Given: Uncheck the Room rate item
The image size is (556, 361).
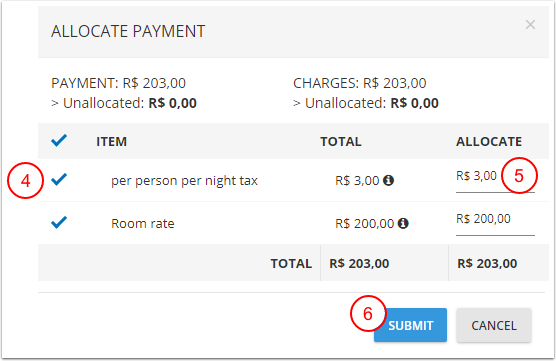Looking at the screenshot, I should tap(59, 222).
